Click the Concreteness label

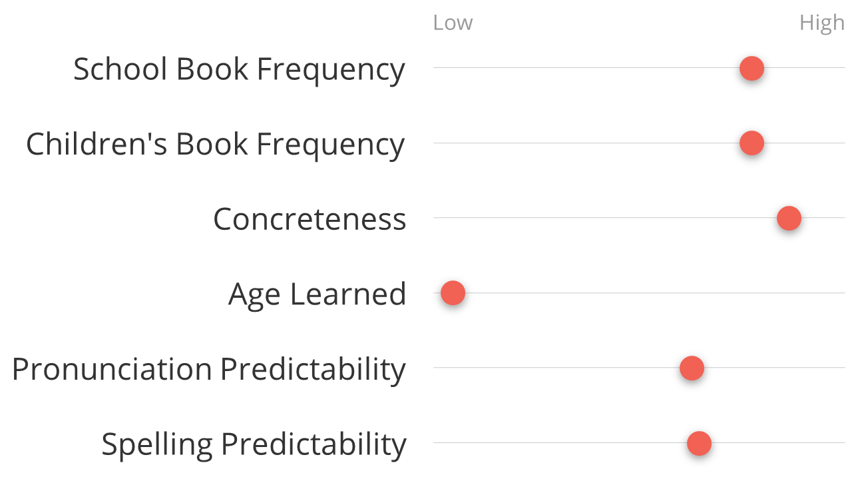click(x=310, y=219)
